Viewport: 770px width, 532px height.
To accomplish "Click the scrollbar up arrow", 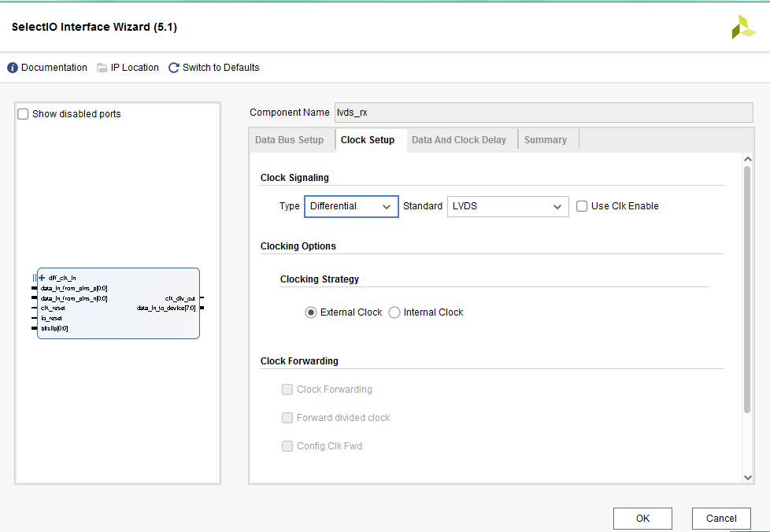I will click(747, 159).
